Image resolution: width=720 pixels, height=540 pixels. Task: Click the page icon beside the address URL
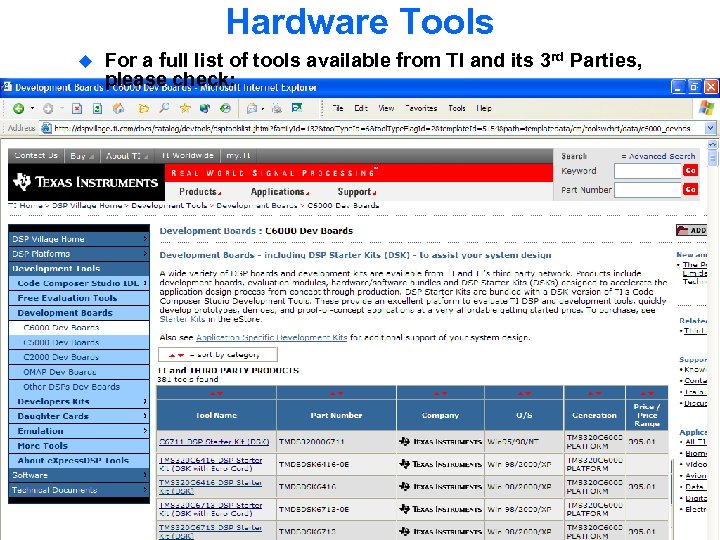pyautogui.click(x=46, y=128)
